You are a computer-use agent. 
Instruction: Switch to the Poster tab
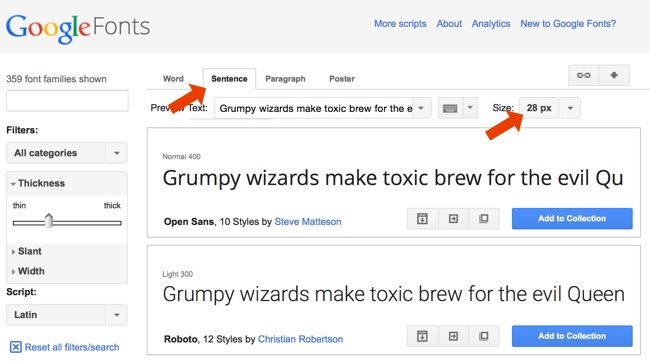pyautogui.click(x=342, y=79)
